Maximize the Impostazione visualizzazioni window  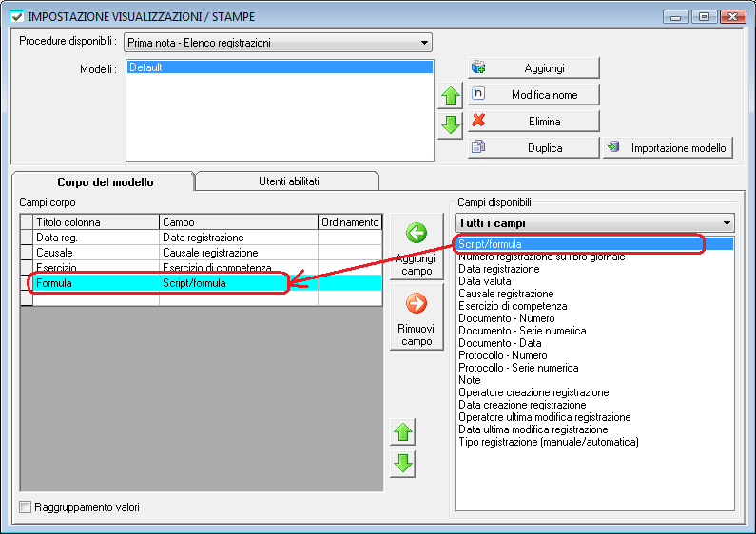704,17
